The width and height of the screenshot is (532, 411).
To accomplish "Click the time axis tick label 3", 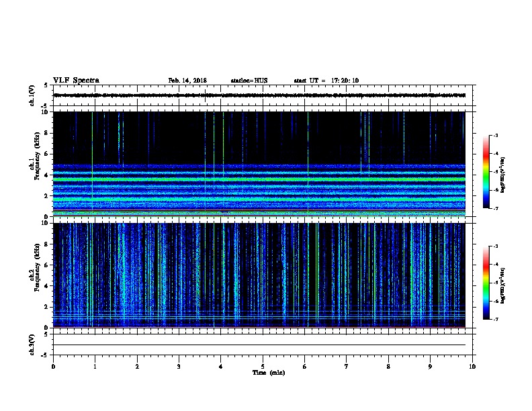I will click(179, 366).
